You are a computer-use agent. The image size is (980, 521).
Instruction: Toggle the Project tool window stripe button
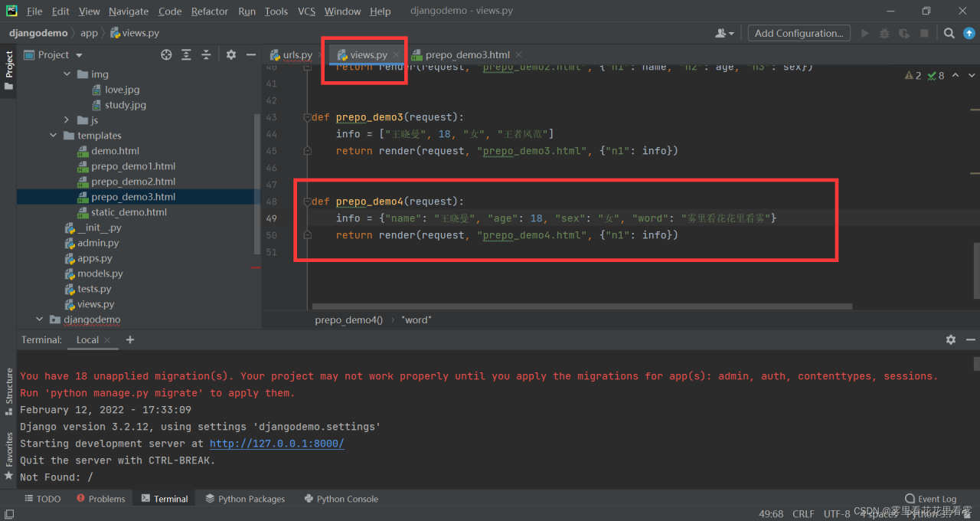(x=9, y=69)
